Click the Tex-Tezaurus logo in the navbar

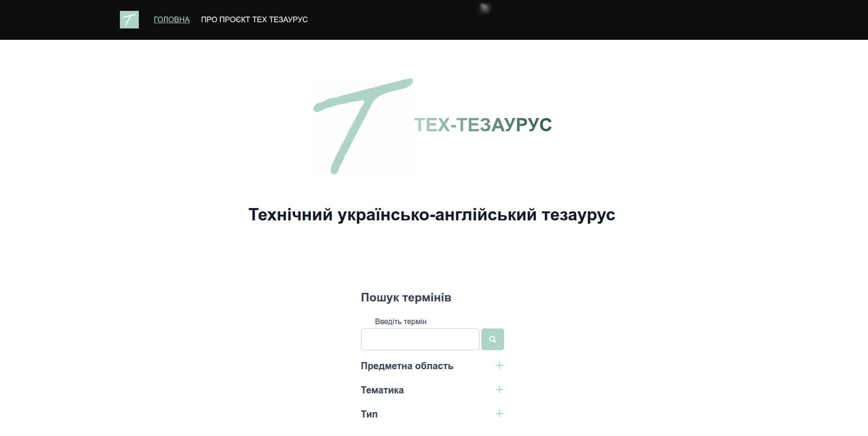coord(130,20)
